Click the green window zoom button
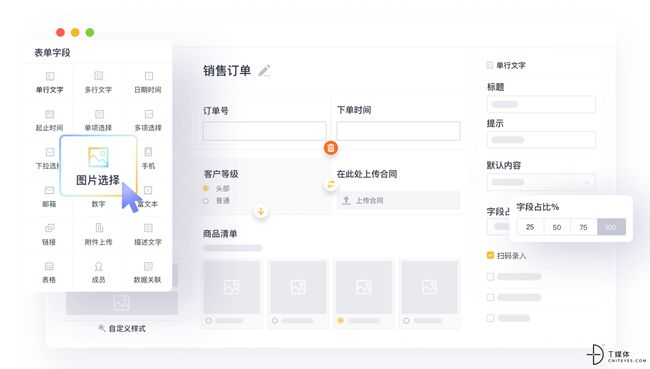The height and width of the screenshot is (369, 650). 90,32
